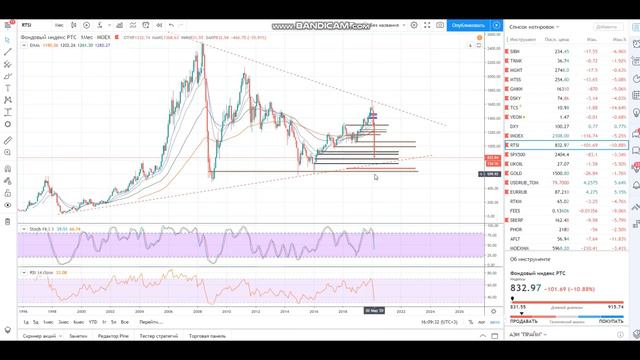Delete drawings with trash icon
This screenshot has width=640, height=360.
coord(7,222)
